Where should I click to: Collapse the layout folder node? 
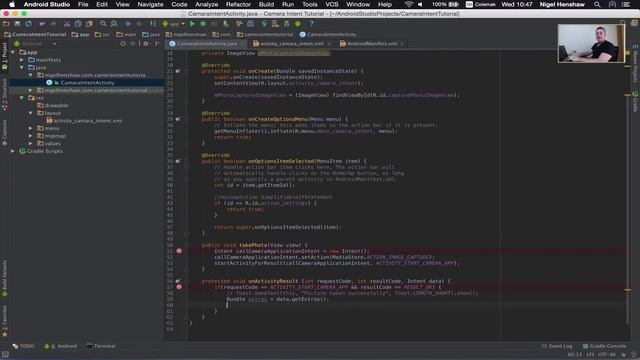point(31,113)
